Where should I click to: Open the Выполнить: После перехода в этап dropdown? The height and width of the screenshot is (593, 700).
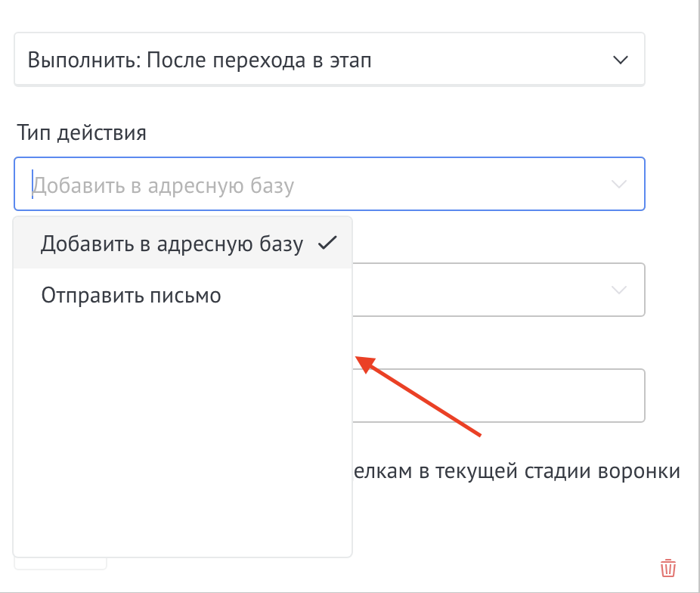(329, 58)
